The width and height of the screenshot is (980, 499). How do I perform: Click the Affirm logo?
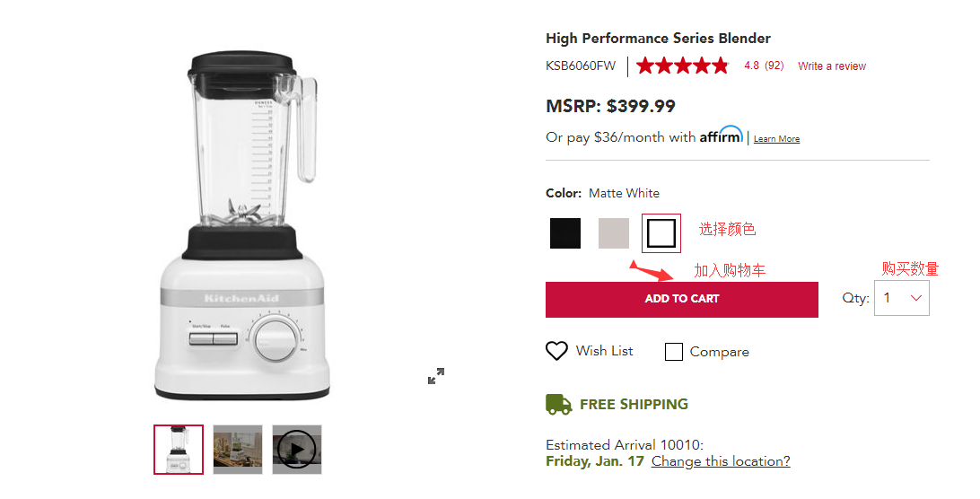721,136
